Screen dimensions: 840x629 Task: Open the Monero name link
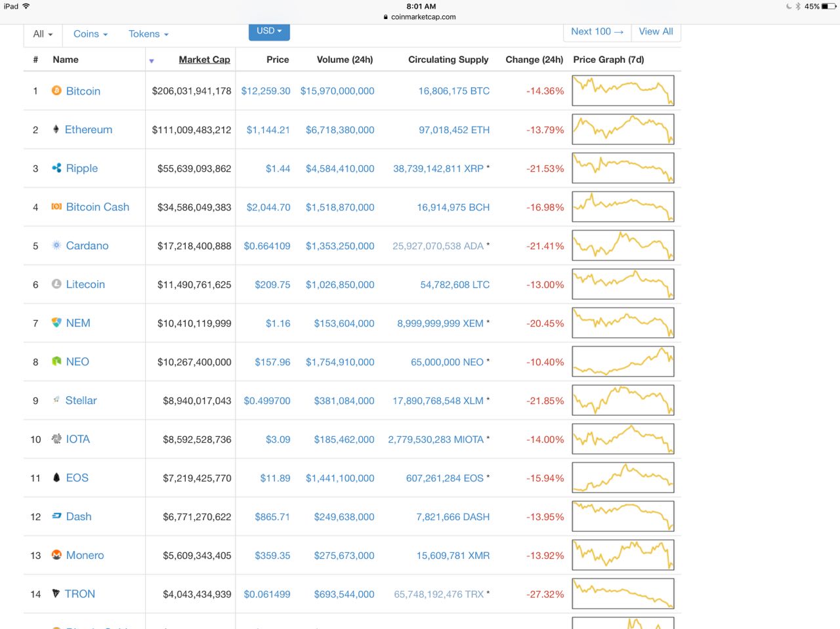[x=85, y=556]
